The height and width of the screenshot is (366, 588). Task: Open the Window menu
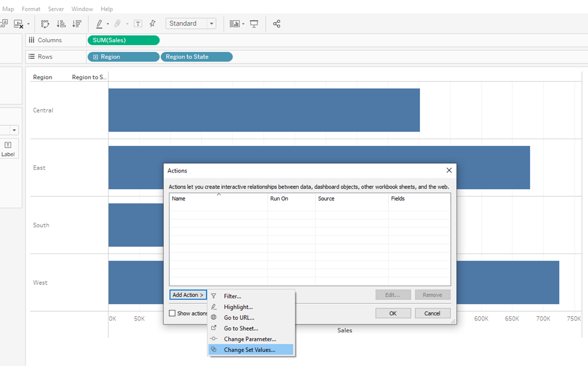(82, 9)
